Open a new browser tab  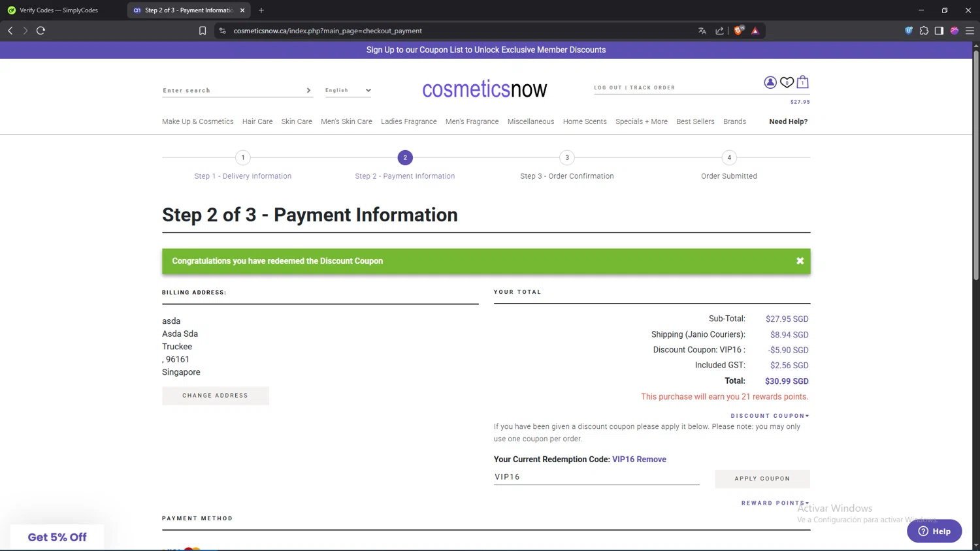coord(261,10)
